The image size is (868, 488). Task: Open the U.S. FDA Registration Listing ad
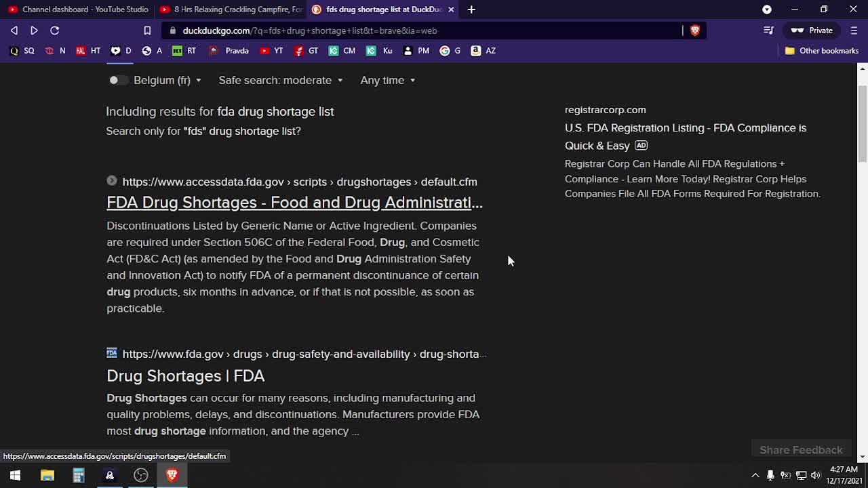coord(686,136)
